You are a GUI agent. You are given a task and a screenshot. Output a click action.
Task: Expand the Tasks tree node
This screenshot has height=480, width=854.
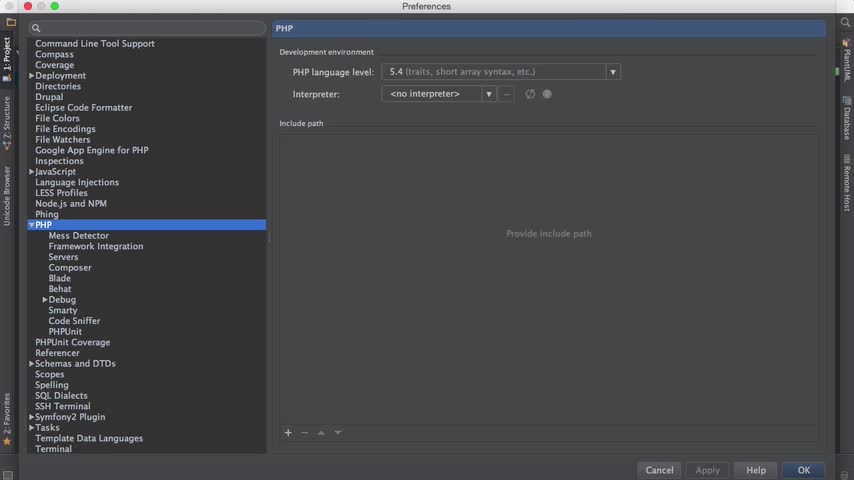pos(31,428)
